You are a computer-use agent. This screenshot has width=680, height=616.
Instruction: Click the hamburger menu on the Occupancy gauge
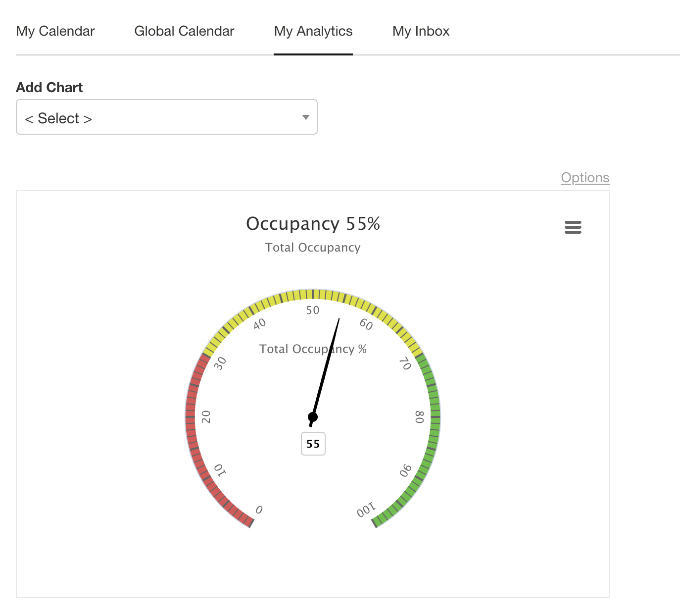(x=573, y=227)
